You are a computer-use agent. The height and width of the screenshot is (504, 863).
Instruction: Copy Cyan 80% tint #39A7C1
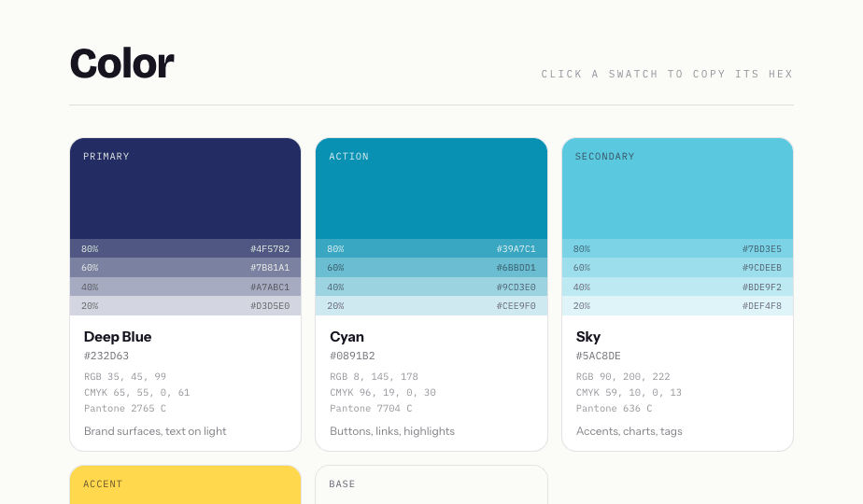(x=431, y=248)
